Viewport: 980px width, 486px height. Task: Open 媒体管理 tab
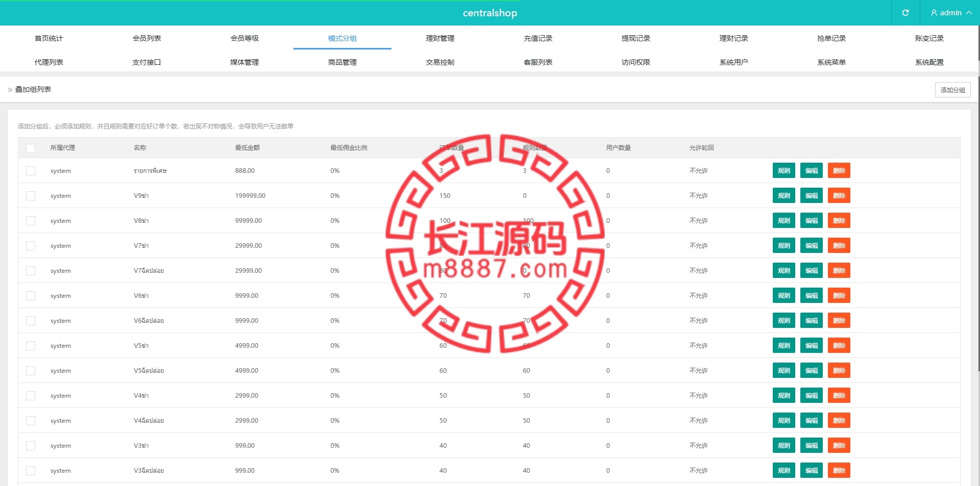[244, 62]
